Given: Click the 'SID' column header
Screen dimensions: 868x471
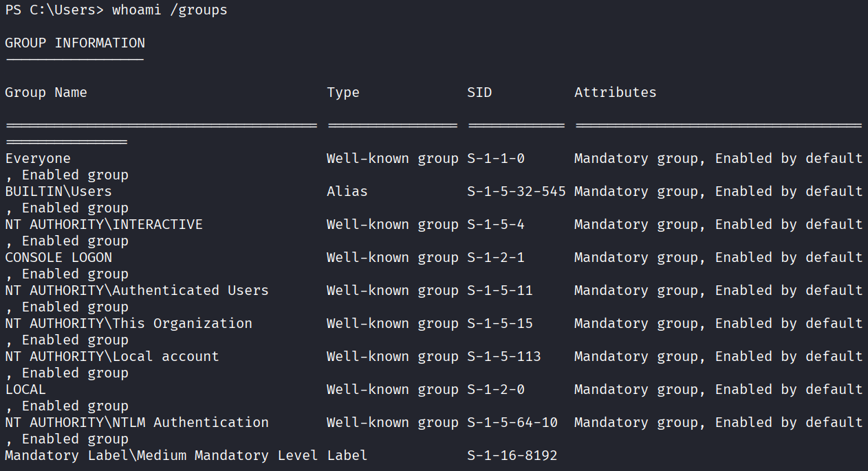Looking at the screenshot, I should tap(479, 93).
